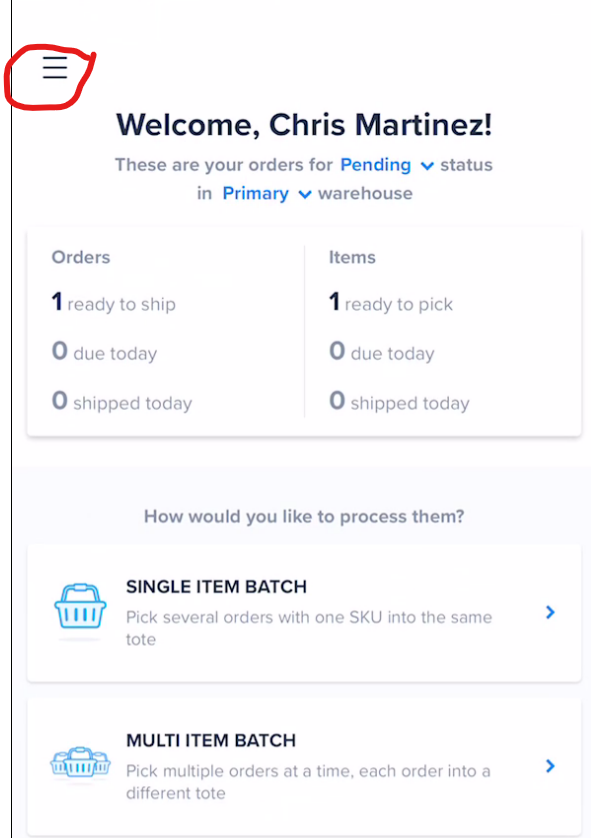View items due today stat
The image size is (591, 838).
(382, 352)
